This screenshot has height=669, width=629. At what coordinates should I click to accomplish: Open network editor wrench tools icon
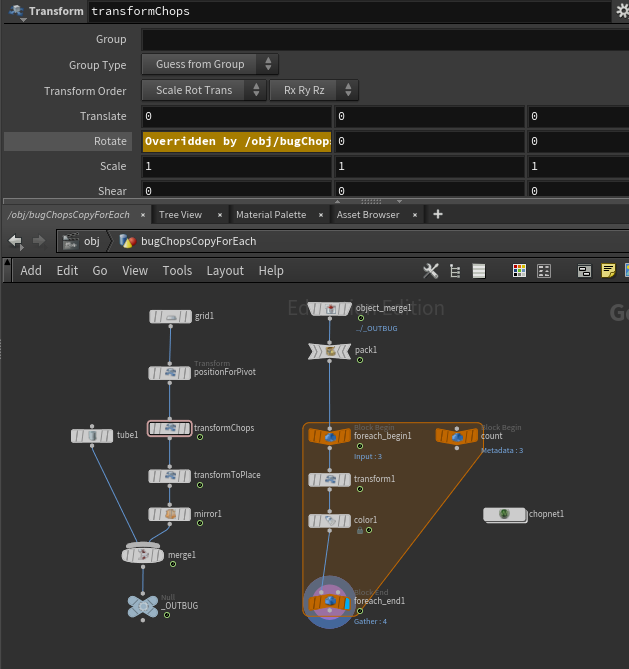pyautogui.click(x=432, y=271)
